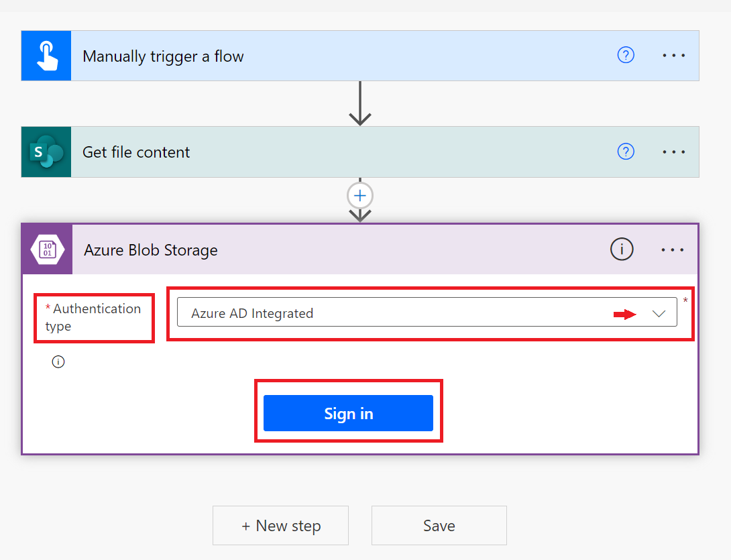Click the Sign in button
The width and height of the screenshot is (731, 560).
pos(348,413)
